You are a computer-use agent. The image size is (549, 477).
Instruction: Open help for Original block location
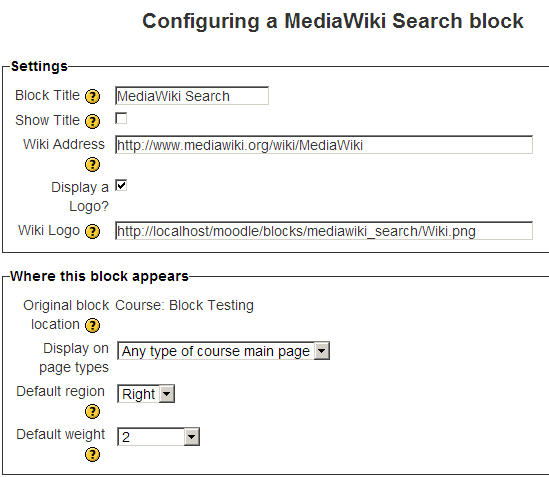pyautogui.click(x=92, y=325)
